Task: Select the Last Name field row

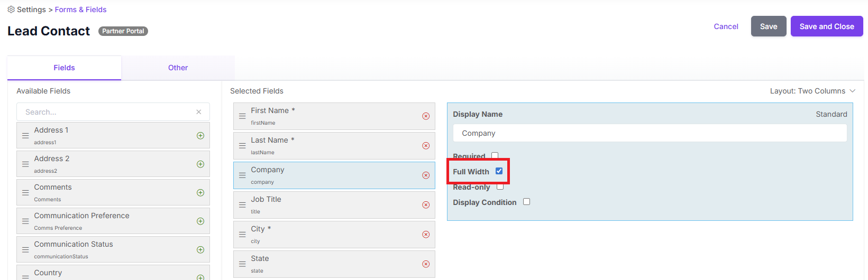Action: click(334, 146)
